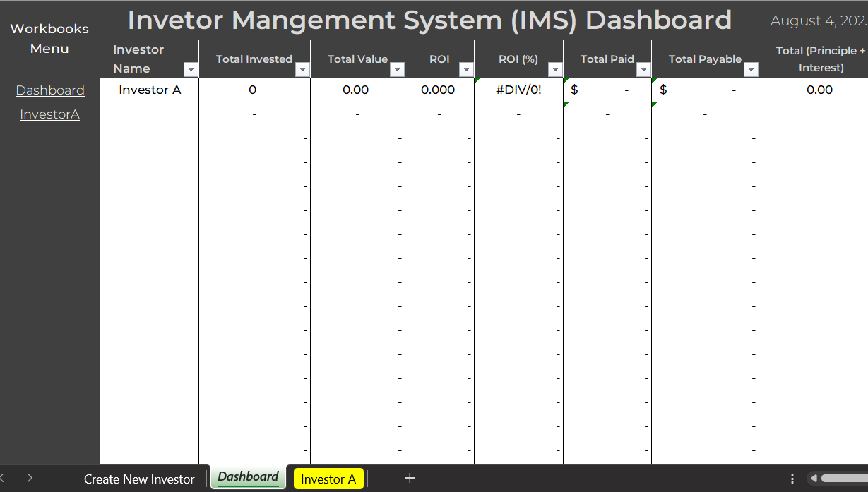868x492 pixels.
Task: Open the Investor Name filter dropdown
Action: [x=191, y=69]
